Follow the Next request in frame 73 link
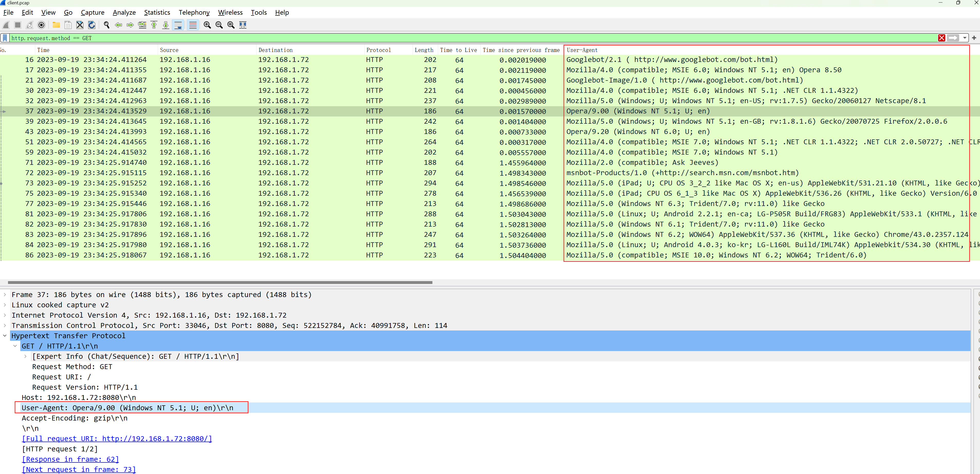The height and width of the screenshot is (474, 980). (x=79, y=469)
